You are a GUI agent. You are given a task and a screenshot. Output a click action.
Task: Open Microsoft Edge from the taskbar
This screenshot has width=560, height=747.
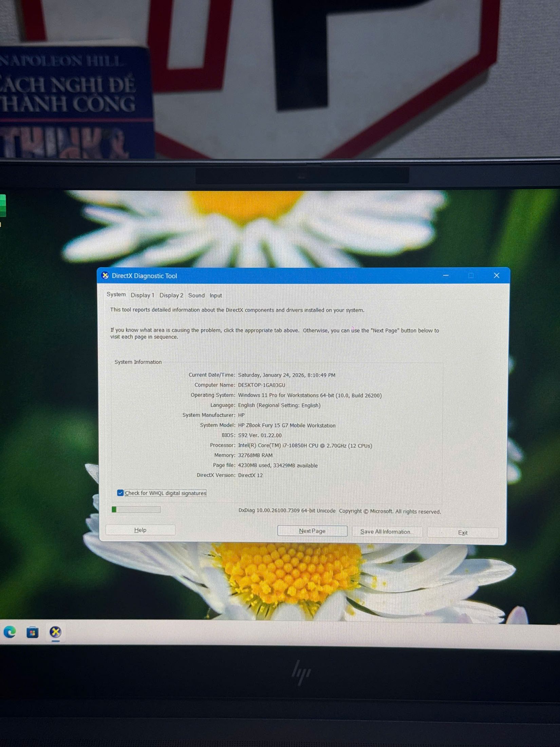10,632
